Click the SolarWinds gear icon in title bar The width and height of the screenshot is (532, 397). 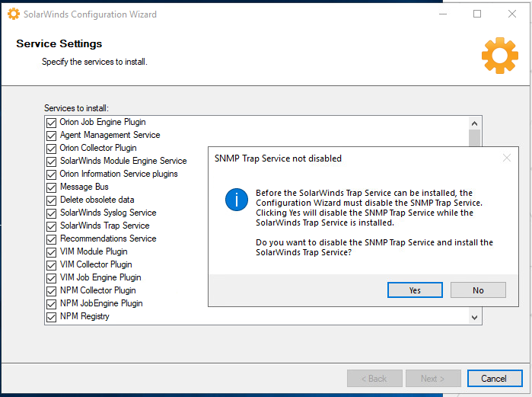pyautogui.click(x=14, y=14)
